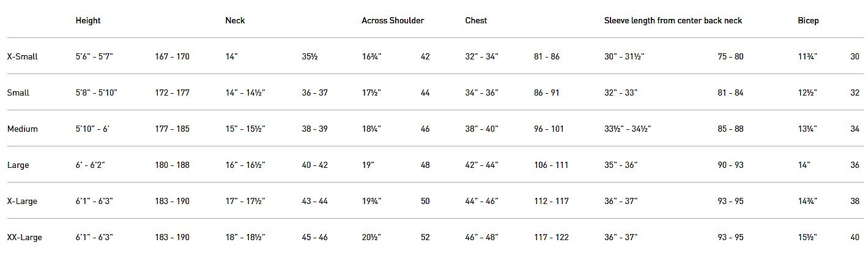
Task: Select the XX-Large row label
Action: (x=24, y=237)
